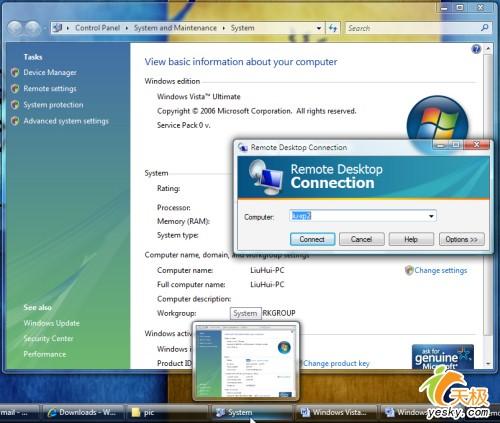Click the Forward navigation arrow button
Image resolution: width=500 pixels, height=423 pixels.
33,28
